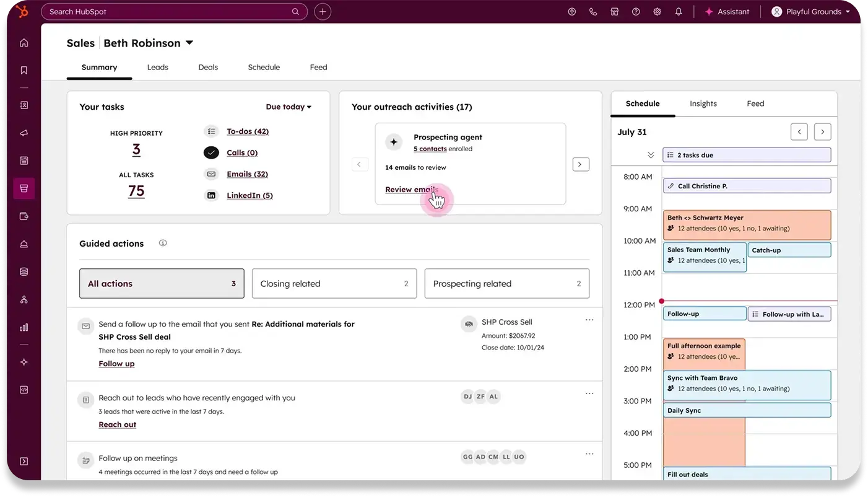Open the Commerce wallet icon in sidebar
Image resolution: width=868 pixels, height=497 pixels.
[x=24, y=216]
